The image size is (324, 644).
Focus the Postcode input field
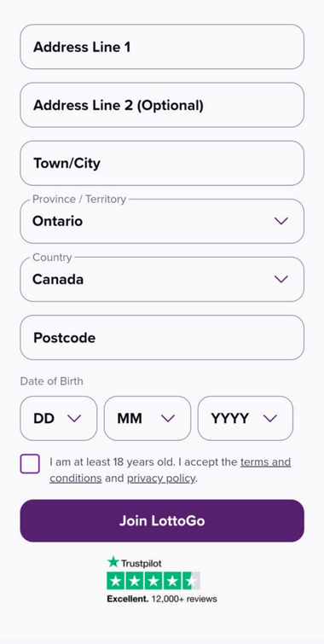[x=162, y=338]
